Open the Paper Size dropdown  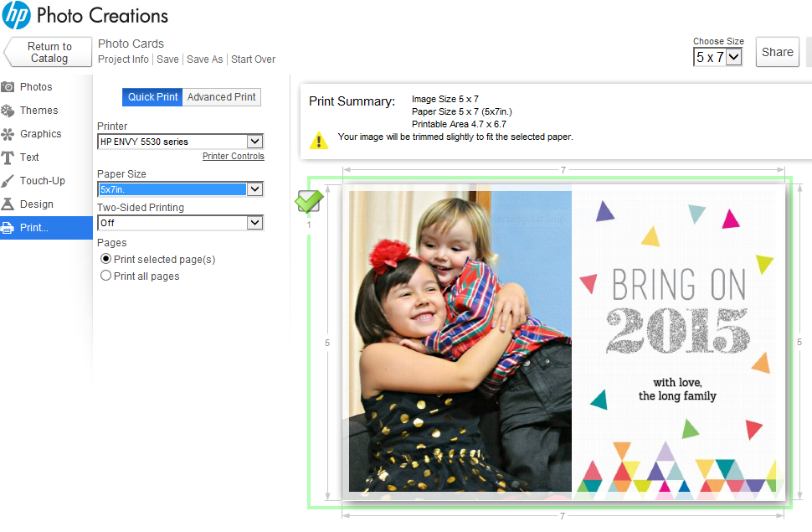254,189
